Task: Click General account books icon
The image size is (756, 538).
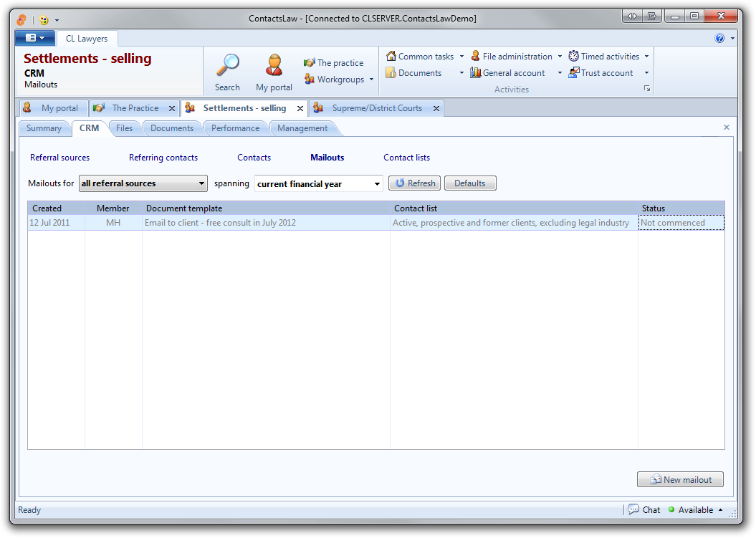Action: point(475,73)
